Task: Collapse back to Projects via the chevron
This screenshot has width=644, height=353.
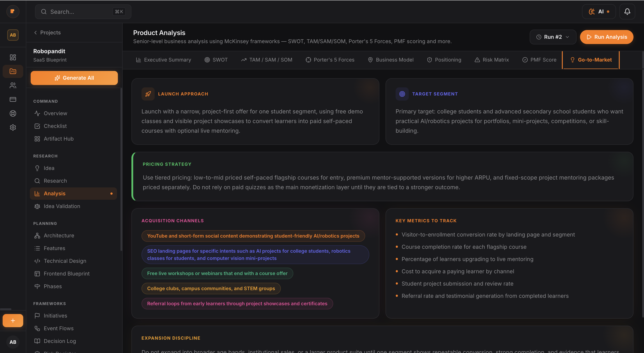Action: pyautogui.click(x=35, y=32)
